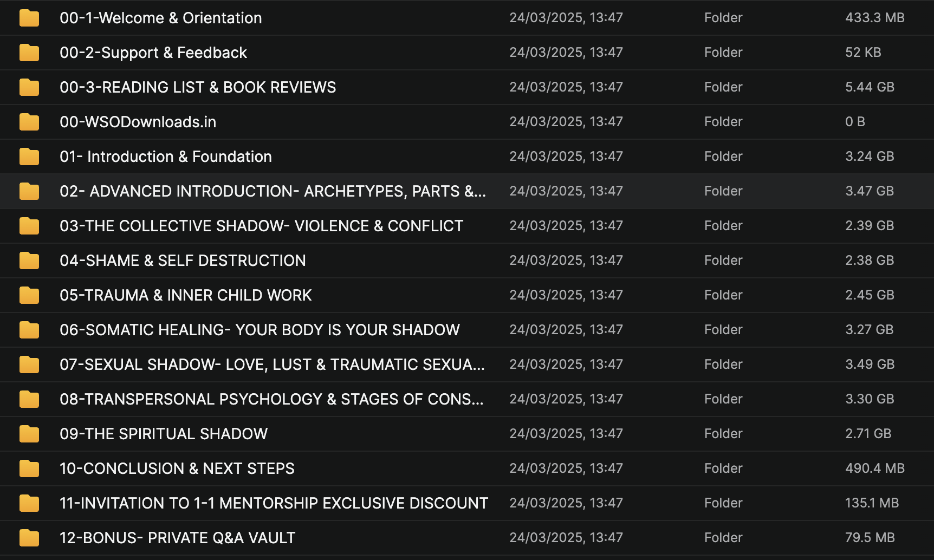
Task: Select 11-INVITATION TO 1-1 MENTORSHIP EXCLUSIVE DISCOUNT
Action: [x=274, y=503]
